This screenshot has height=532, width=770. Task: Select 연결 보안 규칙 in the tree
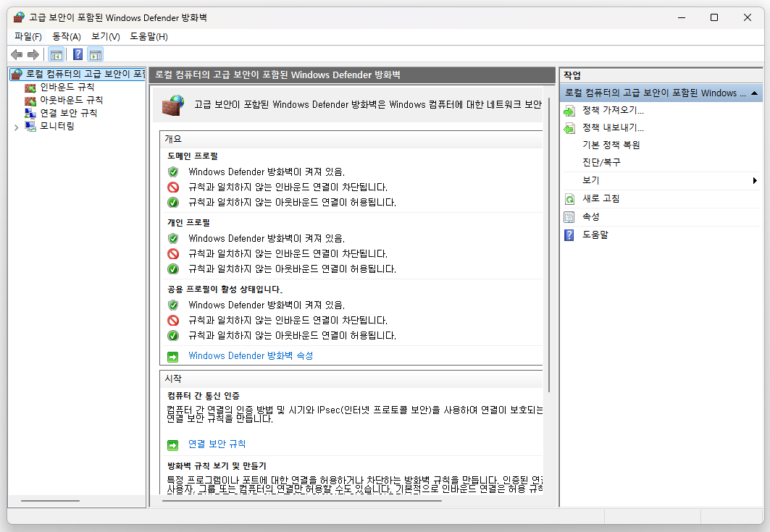pos(68,113)
